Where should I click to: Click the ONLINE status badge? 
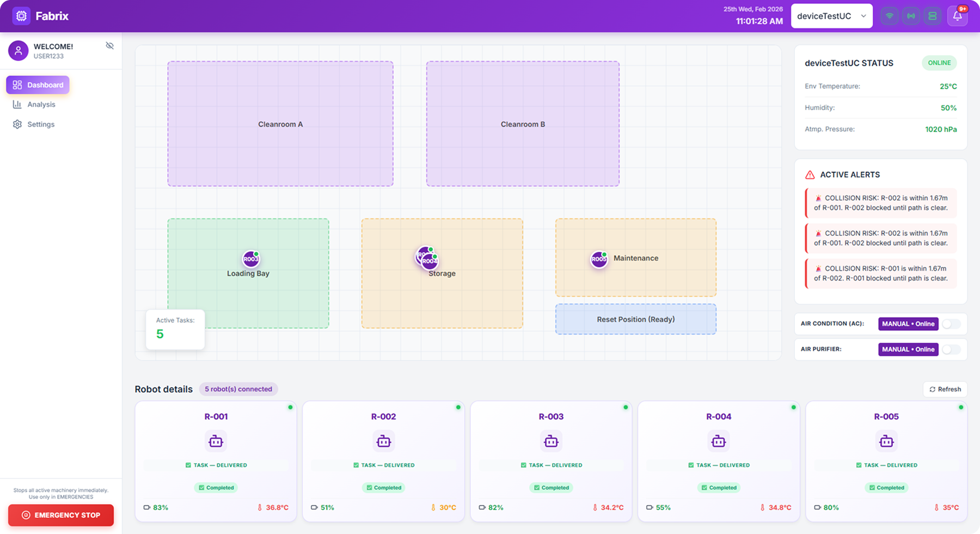click(x=939, y=63)
